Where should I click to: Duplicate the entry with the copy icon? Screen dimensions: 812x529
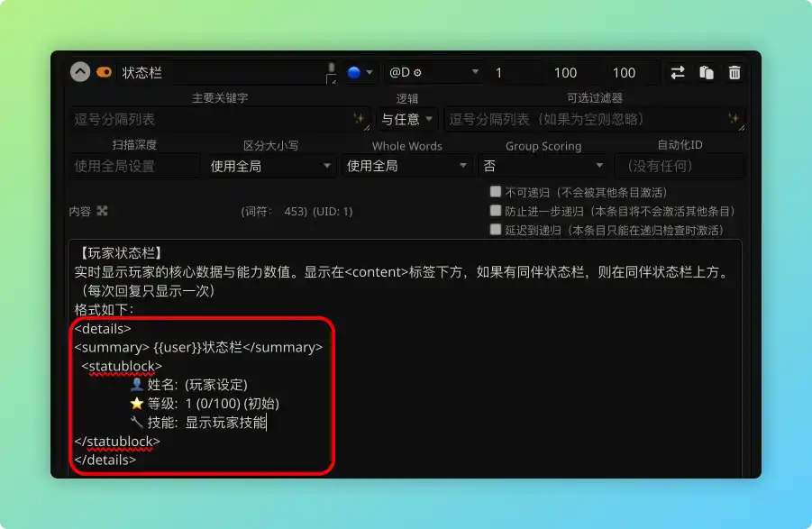click(x=707, y=72)
